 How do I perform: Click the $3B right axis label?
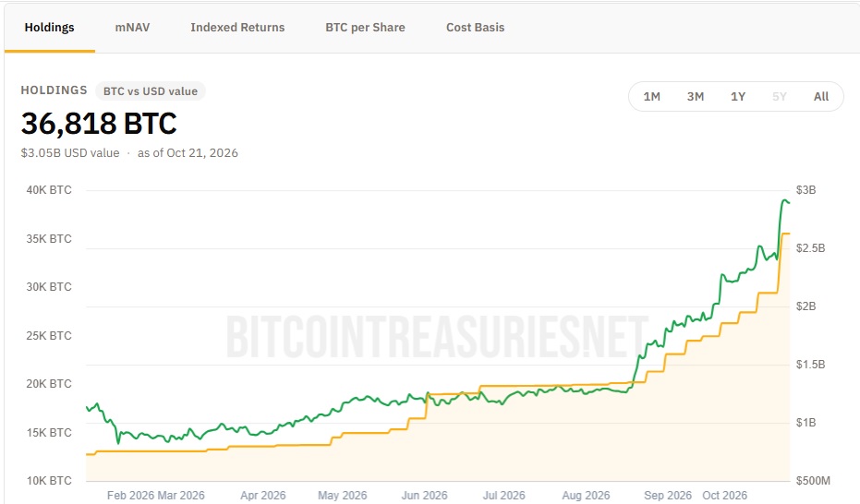[x=806, y=190]
